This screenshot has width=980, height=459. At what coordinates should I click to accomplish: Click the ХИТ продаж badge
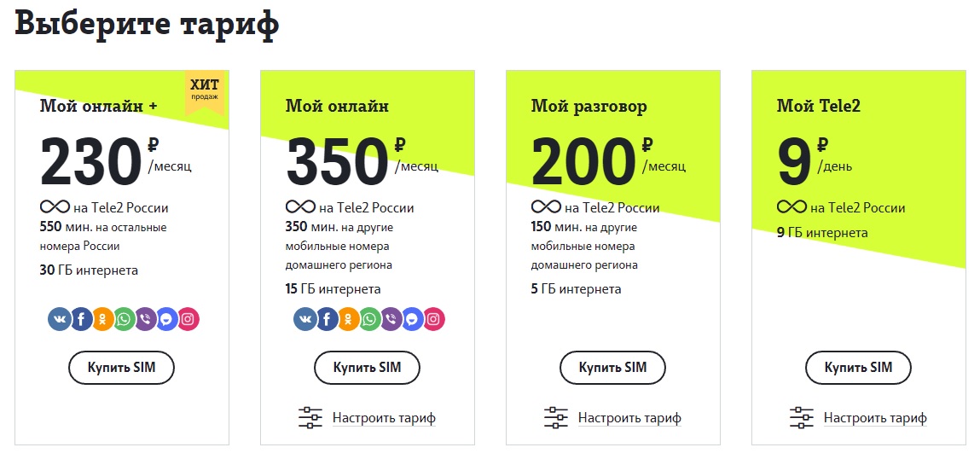(x=205, y=89)
